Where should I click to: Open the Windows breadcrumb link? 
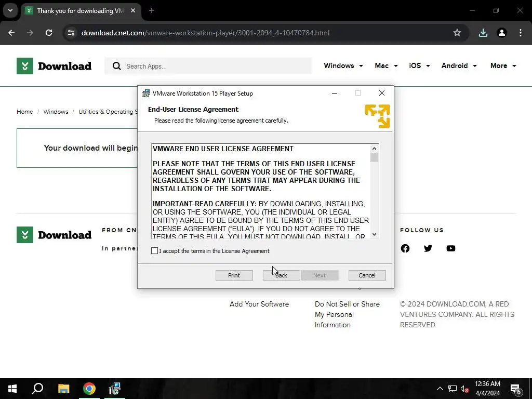click(56, 112)
